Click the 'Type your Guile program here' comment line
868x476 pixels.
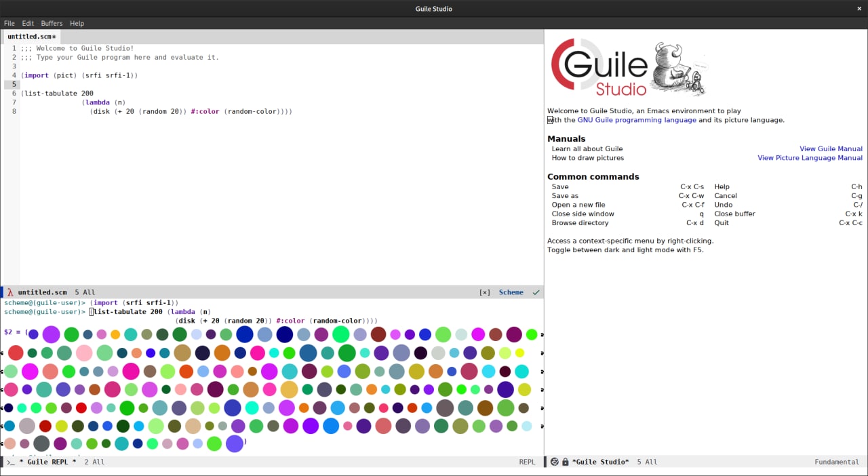click(x=120, y=57)
